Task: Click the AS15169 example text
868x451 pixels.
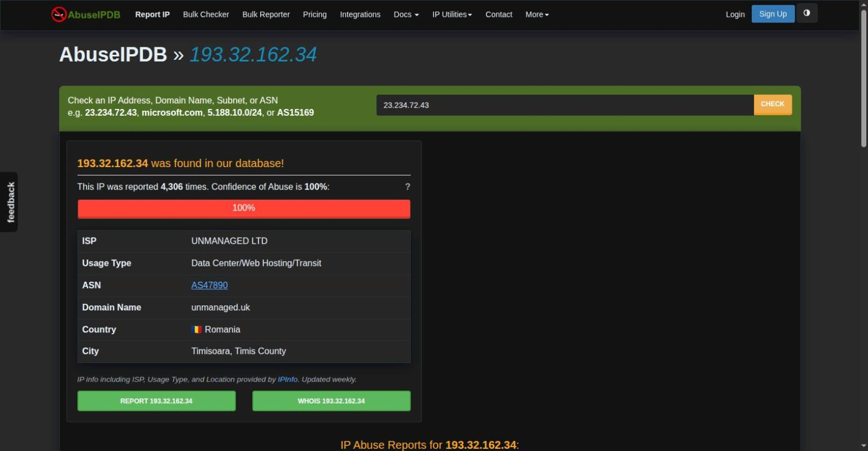Action: pyautogui.click(x=295, y=113)
